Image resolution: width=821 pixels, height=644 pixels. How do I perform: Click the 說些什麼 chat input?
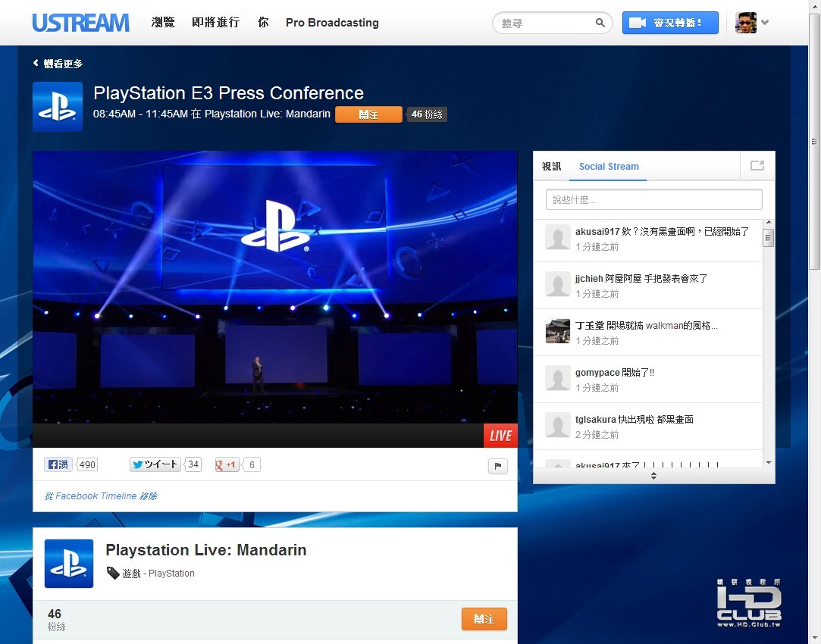(654, 199)
